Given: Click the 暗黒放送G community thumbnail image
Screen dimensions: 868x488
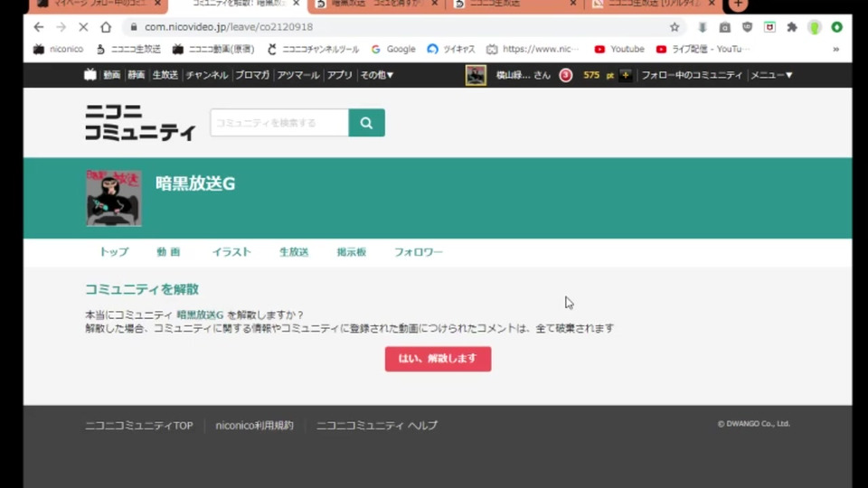Looking at the screenshot, I should (x=114, y=198).
